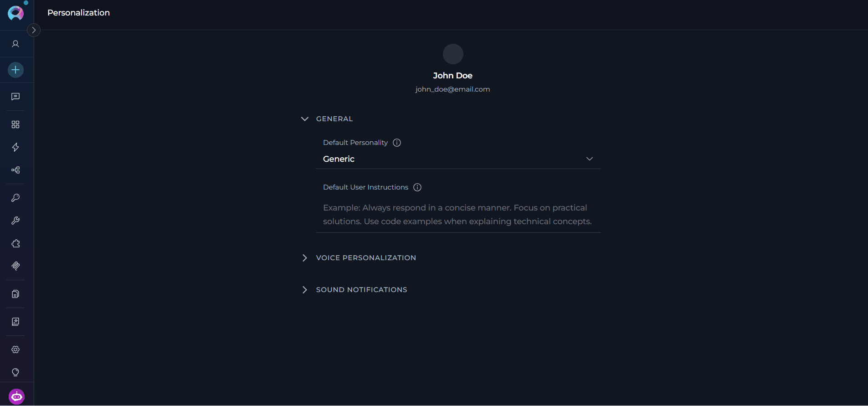Focus the Default User Instructions text field
This screenshot has height=406, width=868.
458,215
